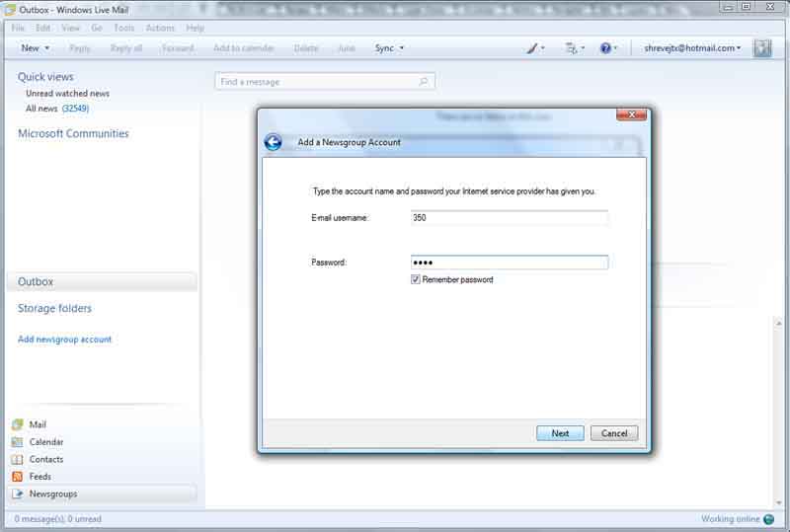Viewport: 790px width, 532px height.
Task: Open the Go menu
Action: pos(97,28)
